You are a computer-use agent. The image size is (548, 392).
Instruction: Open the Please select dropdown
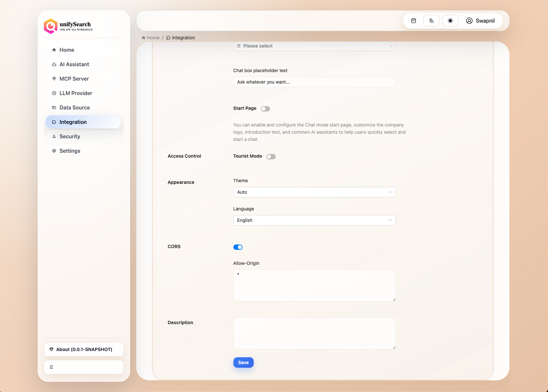coord(314,46)
